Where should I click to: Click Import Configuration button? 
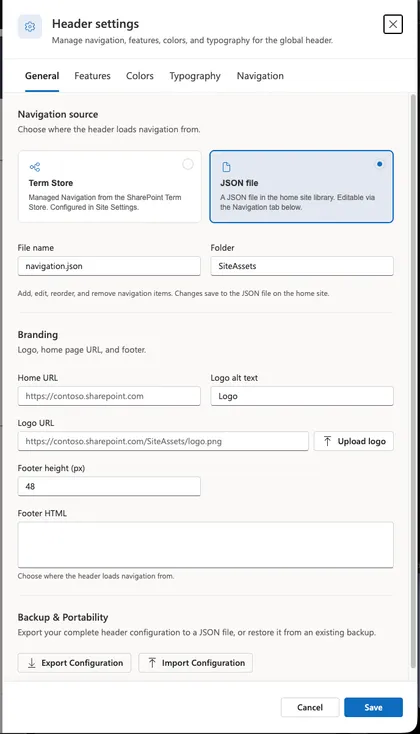click(196, 663)
